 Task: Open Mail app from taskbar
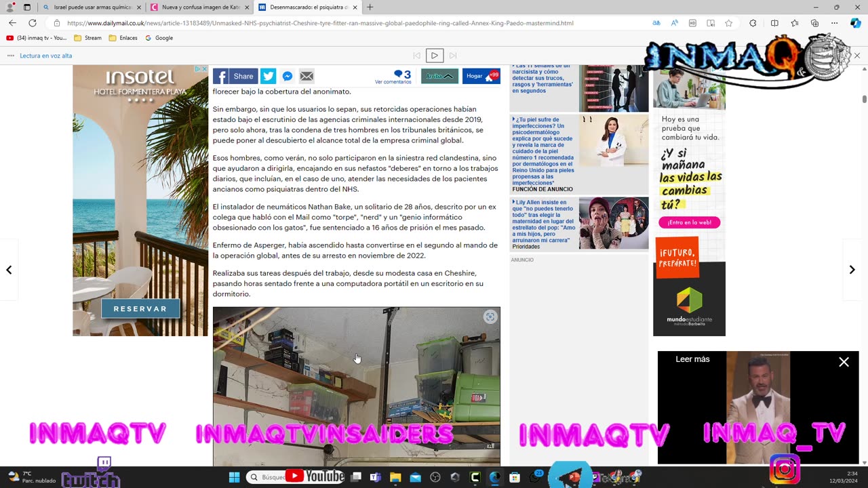(x=415, y=477)
